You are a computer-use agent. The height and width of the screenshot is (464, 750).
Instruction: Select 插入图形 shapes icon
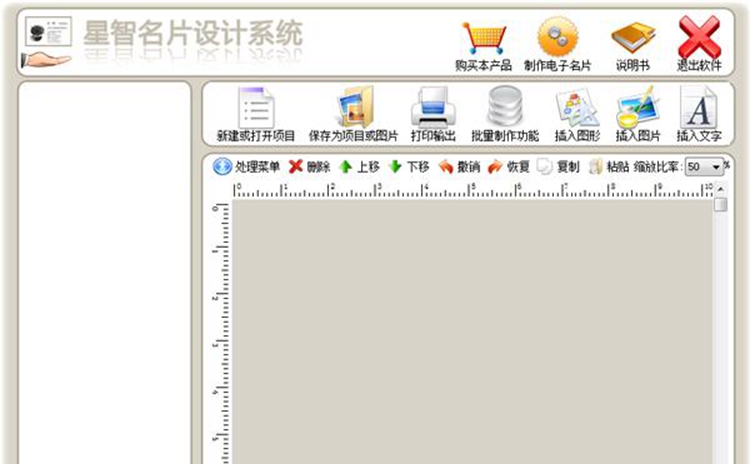coord(577,107)
